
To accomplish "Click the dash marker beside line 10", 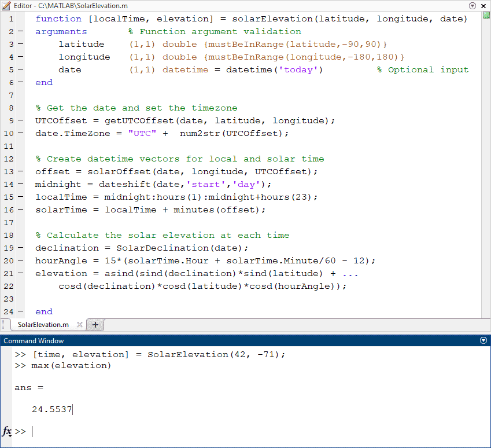I will click(19, 133).
